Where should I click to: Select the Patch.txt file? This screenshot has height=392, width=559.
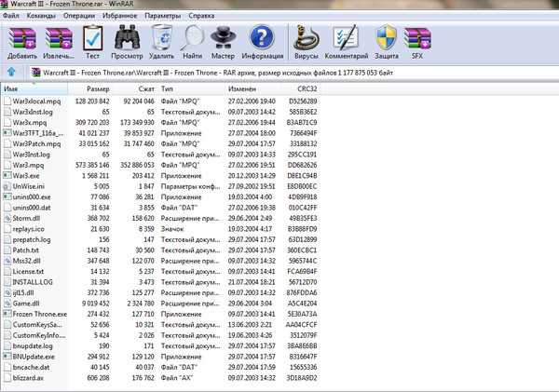26,250
